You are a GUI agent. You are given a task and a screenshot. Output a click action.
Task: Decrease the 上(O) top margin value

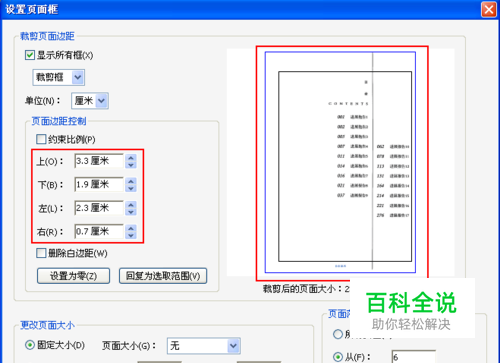(131, 165)
